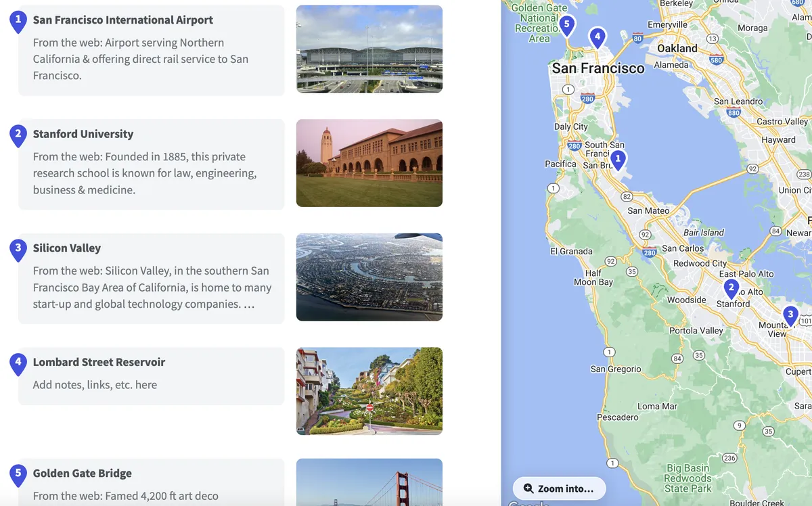Open the Stanford University photo
The image size is (812, 506).
tap(369, 162)
